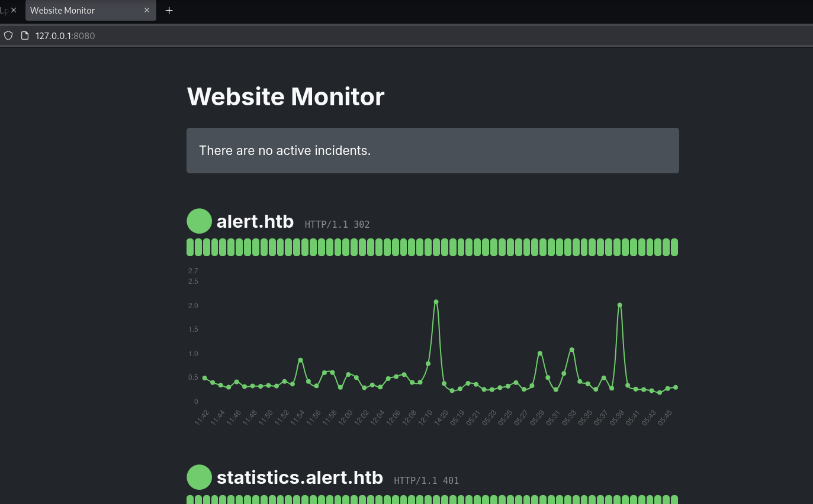Click green status circle beside alert.htb
Screen dimensions: 813x504
(199, 221)
